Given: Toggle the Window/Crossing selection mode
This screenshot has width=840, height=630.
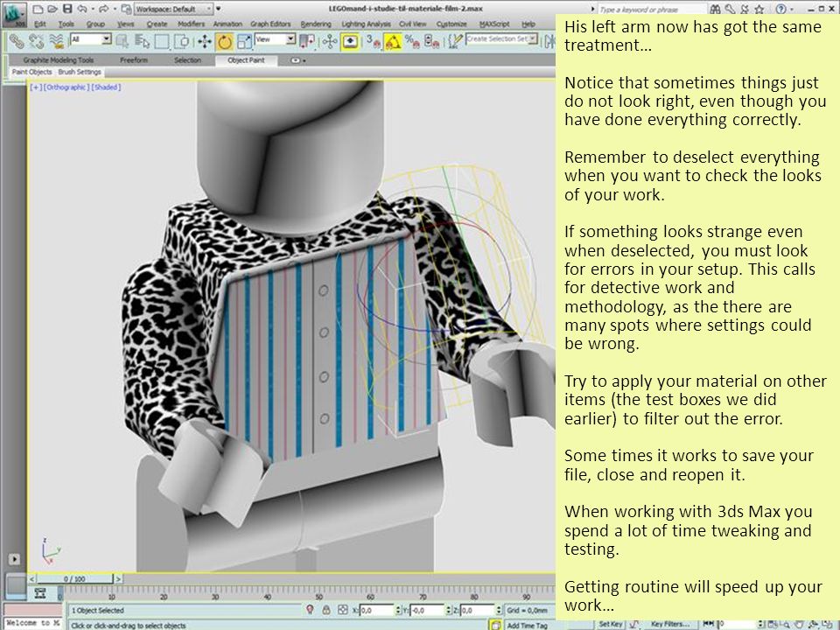Looking at the screenshot, I should coord(182,41).
